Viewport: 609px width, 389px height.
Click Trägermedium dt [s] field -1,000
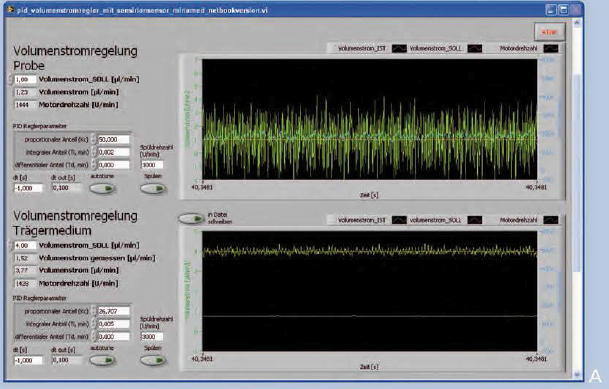coord(28,361)
